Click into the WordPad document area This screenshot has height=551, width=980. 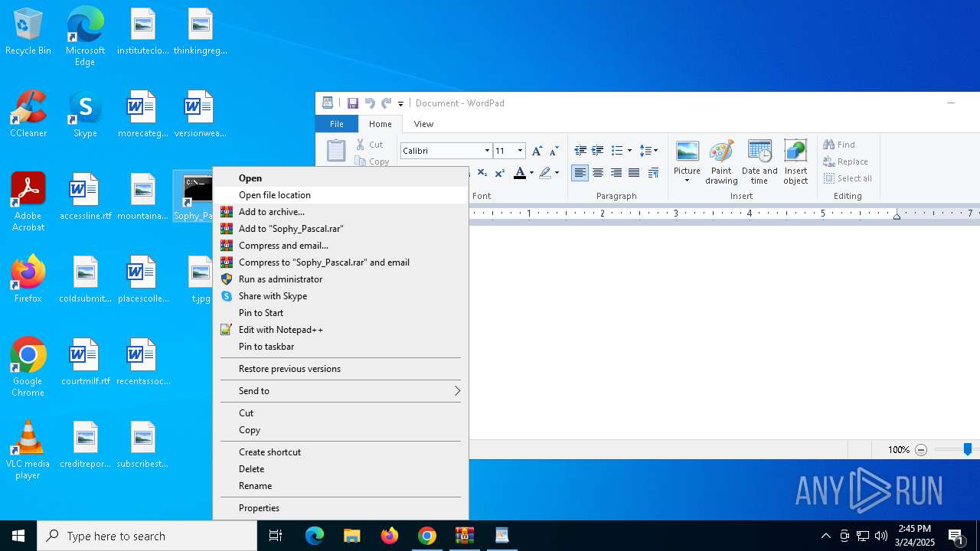[724, 333]
